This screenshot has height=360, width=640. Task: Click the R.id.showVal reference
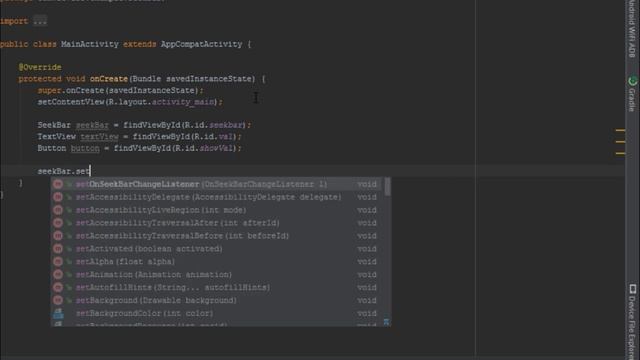pyautogui.click(x=204, y=148)
